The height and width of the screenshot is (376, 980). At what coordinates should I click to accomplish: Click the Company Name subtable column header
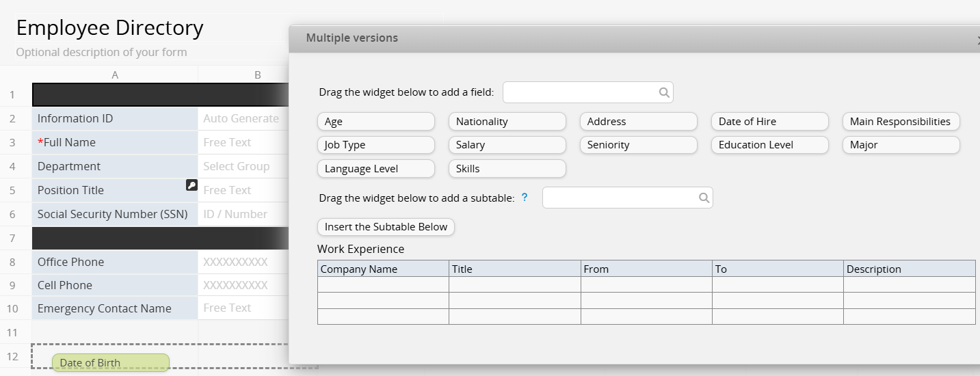coord(383,269)
